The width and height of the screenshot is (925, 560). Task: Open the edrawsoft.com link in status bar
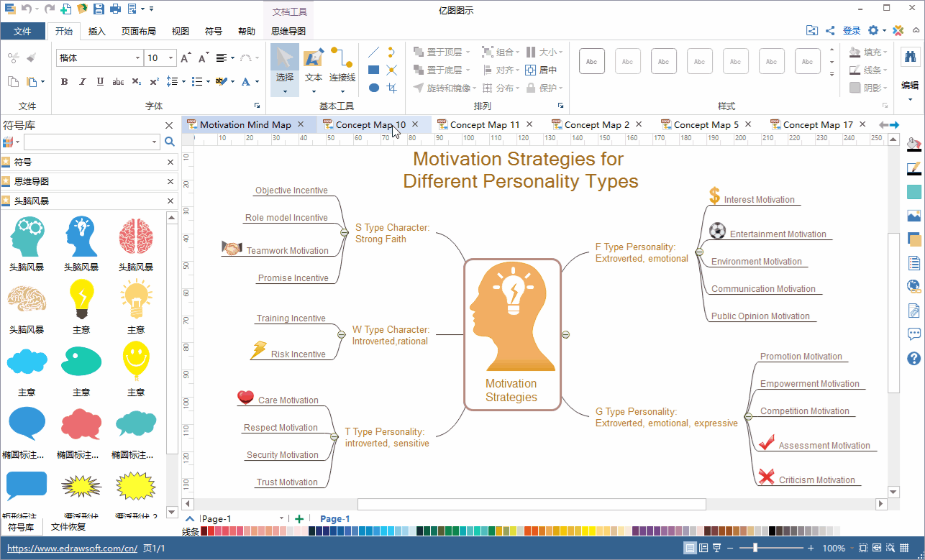(72, 548)
